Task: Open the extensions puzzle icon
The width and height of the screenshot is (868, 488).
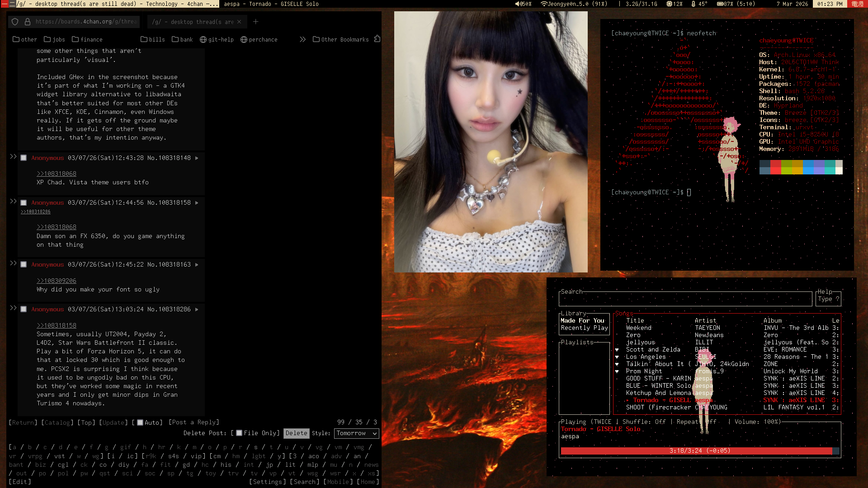Action: 377,39
